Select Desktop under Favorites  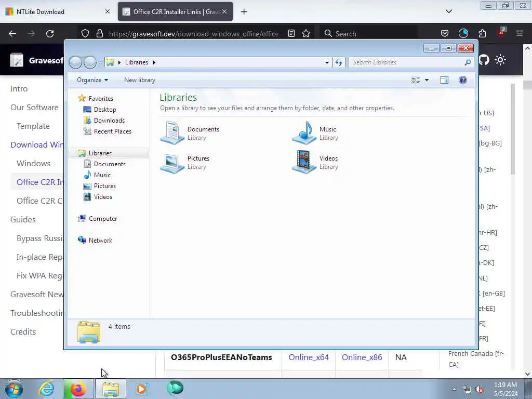click(100, 110)
